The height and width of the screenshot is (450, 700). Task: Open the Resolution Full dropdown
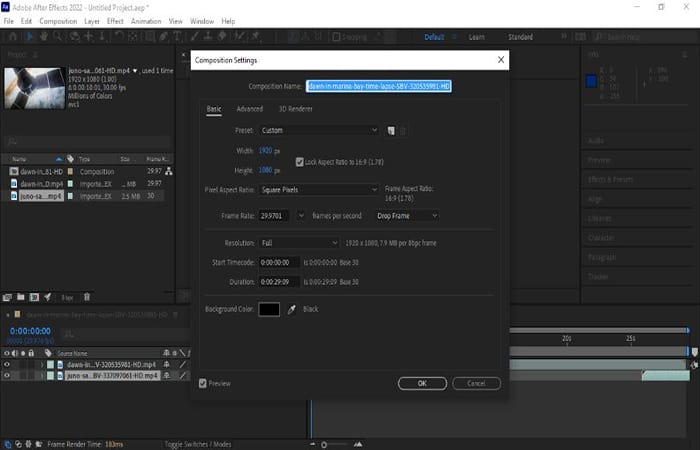[299, 243]
